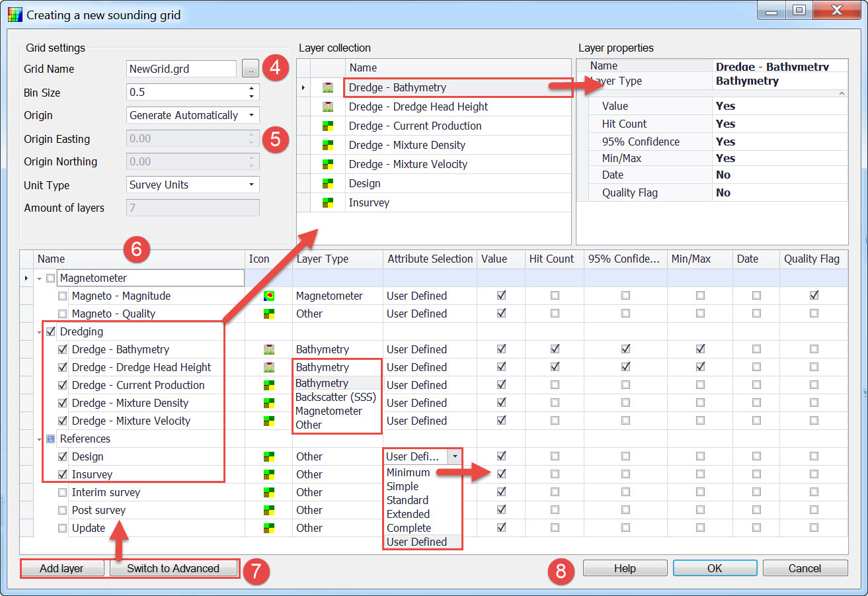The height and width of the screenshot is (596, 868).
Task: Click the Dredge - Dredge Head Height icon in Layer collection
Action: click(327, 106)
